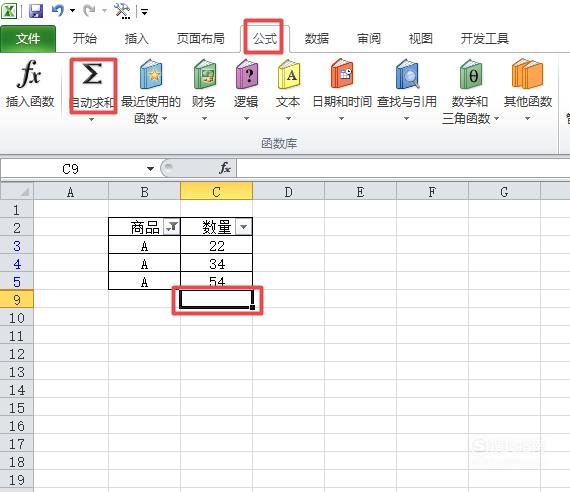Select cell B5 containing A

click(x=144, y=281)
